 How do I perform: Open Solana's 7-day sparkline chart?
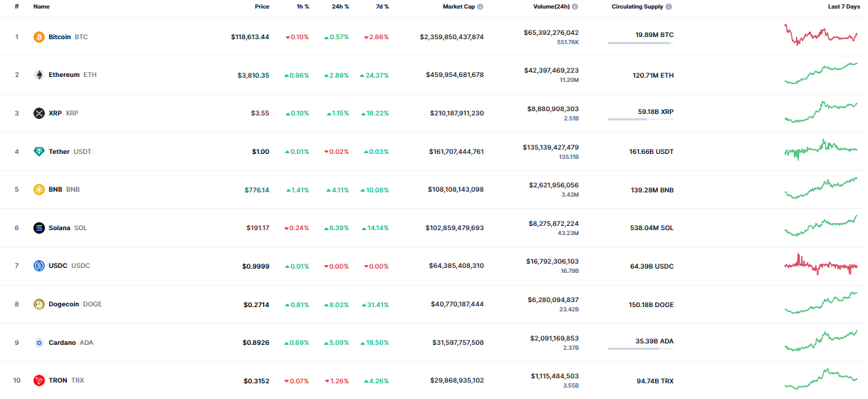click(x=821, y=225)
